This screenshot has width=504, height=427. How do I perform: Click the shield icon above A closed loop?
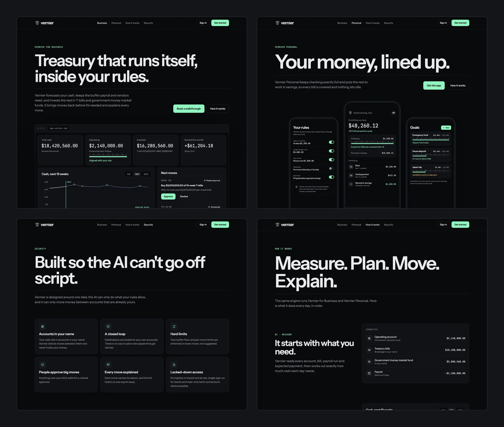pos(108,326)
